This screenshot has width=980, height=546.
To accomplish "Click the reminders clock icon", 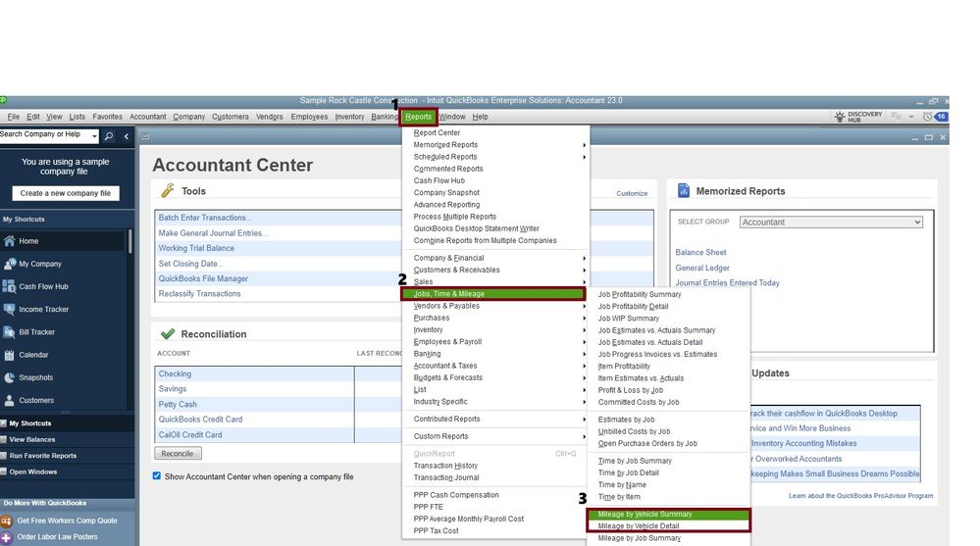I will (927, 117).
